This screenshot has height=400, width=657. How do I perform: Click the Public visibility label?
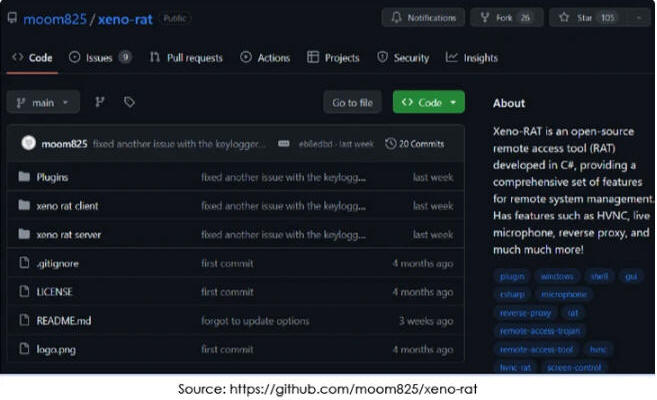tap(175, 18)
